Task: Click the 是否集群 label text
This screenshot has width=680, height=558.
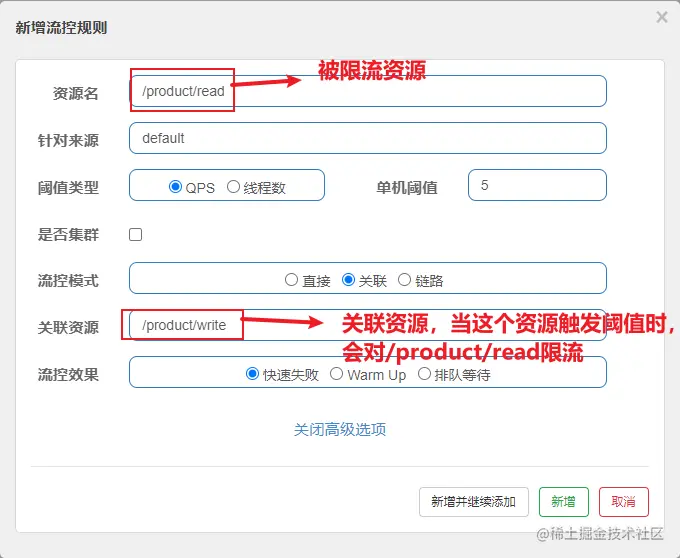Action: point(68,235)
